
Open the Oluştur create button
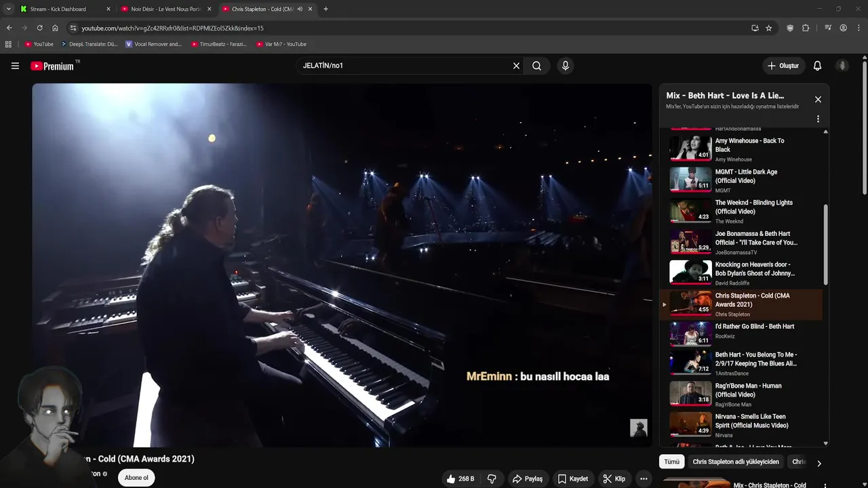click(783, 66)
